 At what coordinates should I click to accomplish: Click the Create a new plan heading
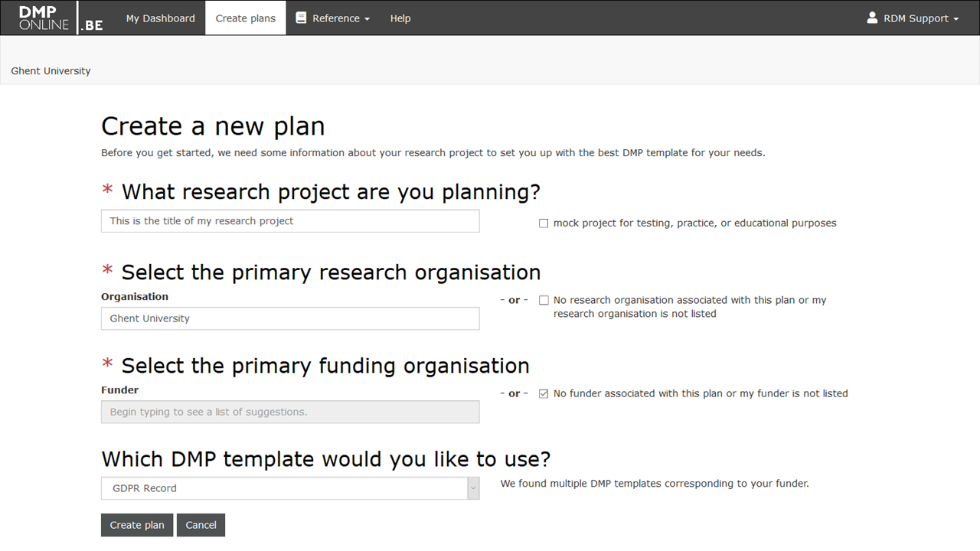point(213,126)
